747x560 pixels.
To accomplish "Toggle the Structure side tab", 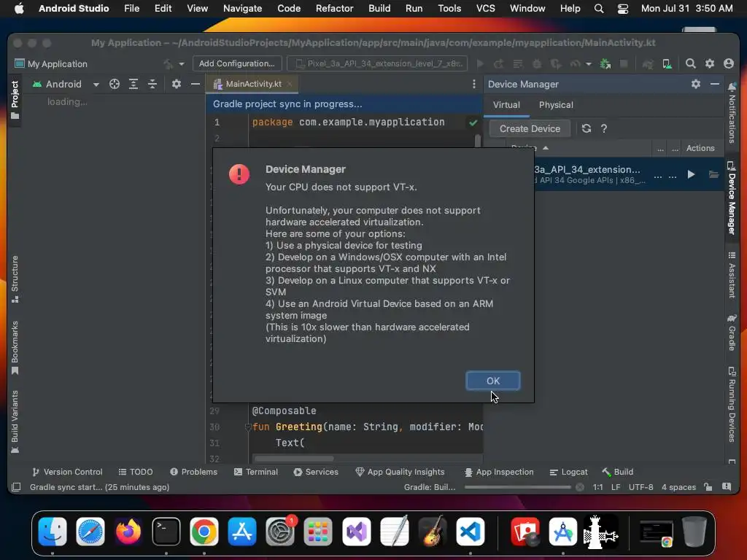I will [x=15, y=279].
